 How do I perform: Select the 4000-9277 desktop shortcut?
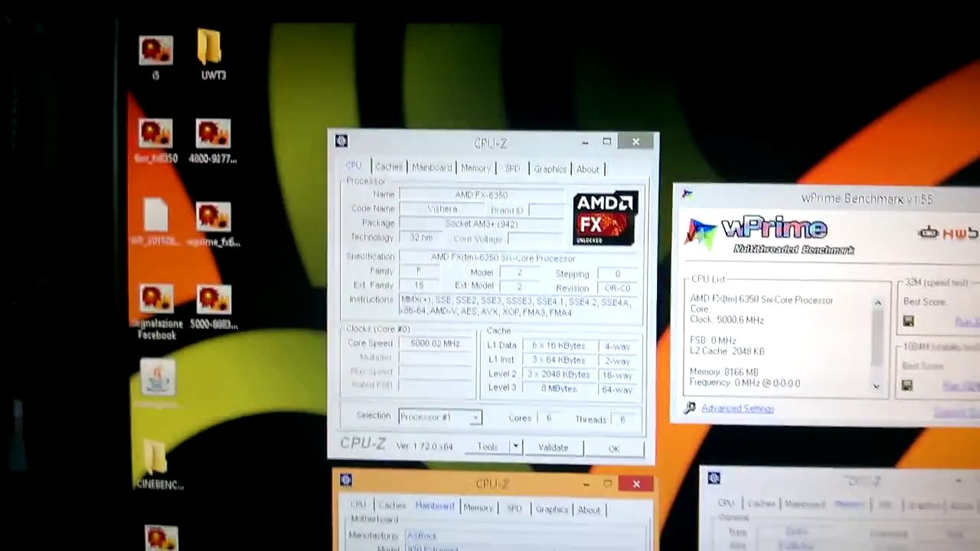click(x=213, y=141)
